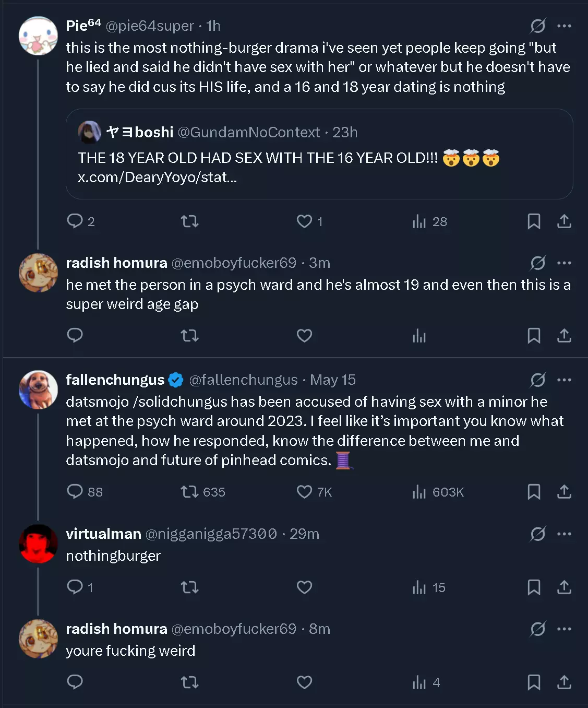Reply to Pie64's tweet
This screenshot has width=588, height=708.
pyautogui.click(x=80, y=221)
